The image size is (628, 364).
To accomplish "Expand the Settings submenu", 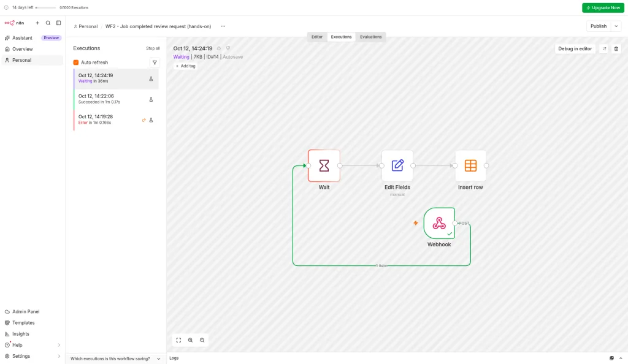I will click(59, 356).
